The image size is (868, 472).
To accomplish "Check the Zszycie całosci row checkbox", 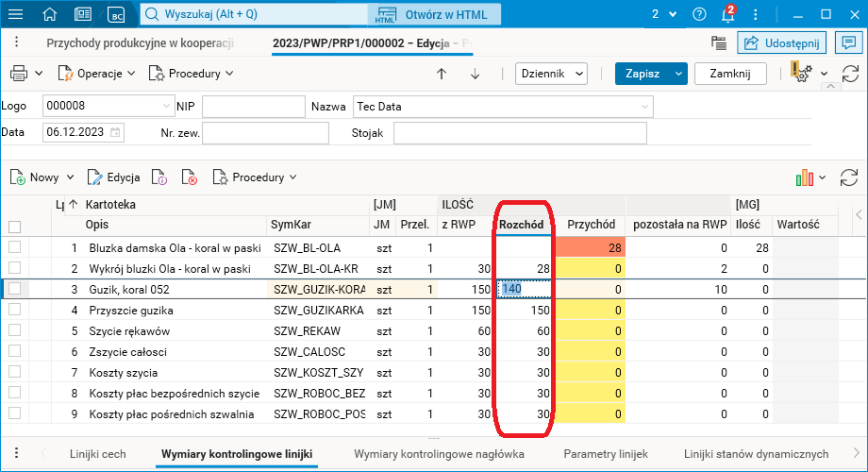I will point(15,351).
